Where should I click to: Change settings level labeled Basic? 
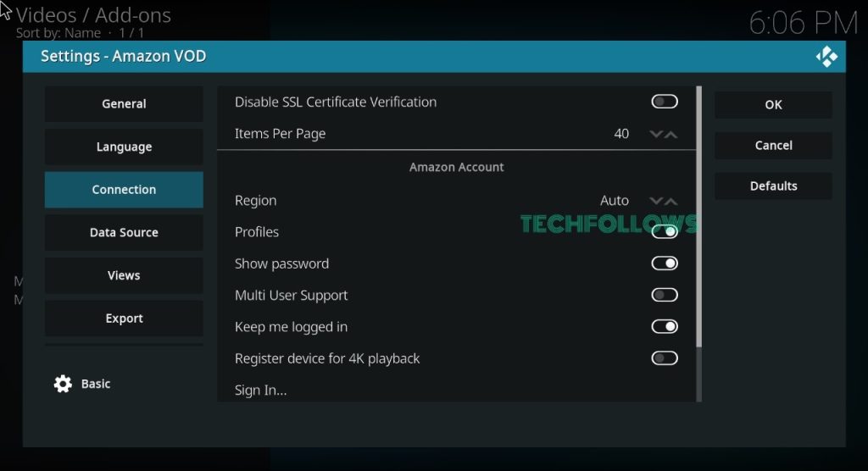pyautogui.click(x=96, y=384)
